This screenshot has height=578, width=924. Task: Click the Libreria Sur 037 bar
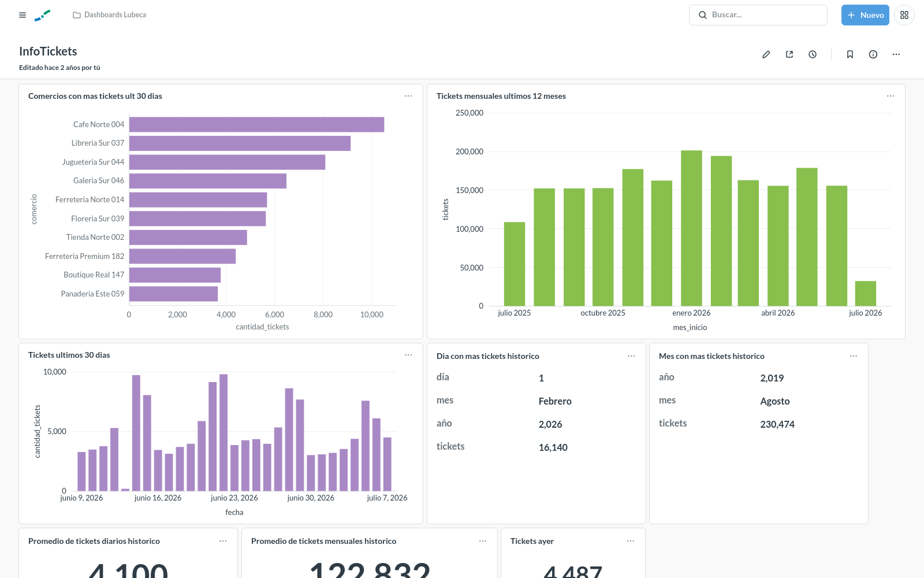(240, 143)
